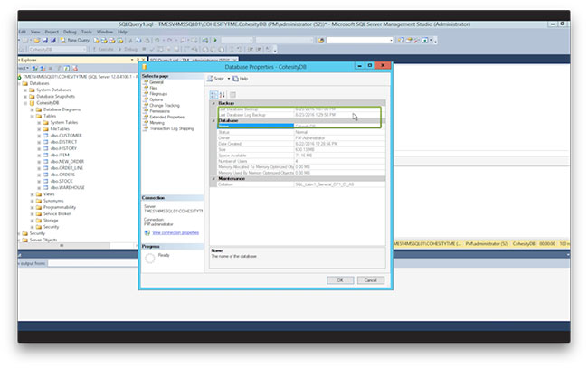This screenshot has height=368, width=588.
Task: Open Help in Database Properties dialog
Action: coord(242,79)
